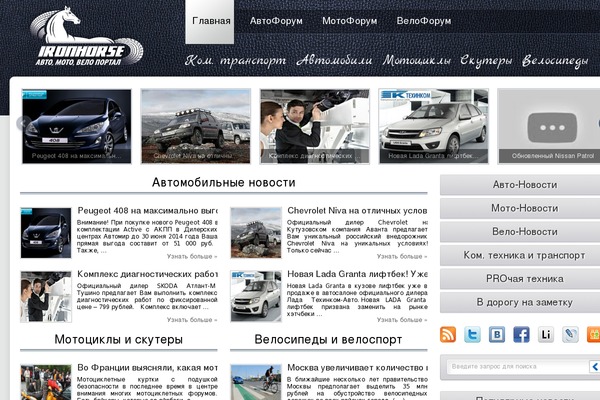Open the Главная tab
Screen dimensions: 600x400
tap(210, 22)
